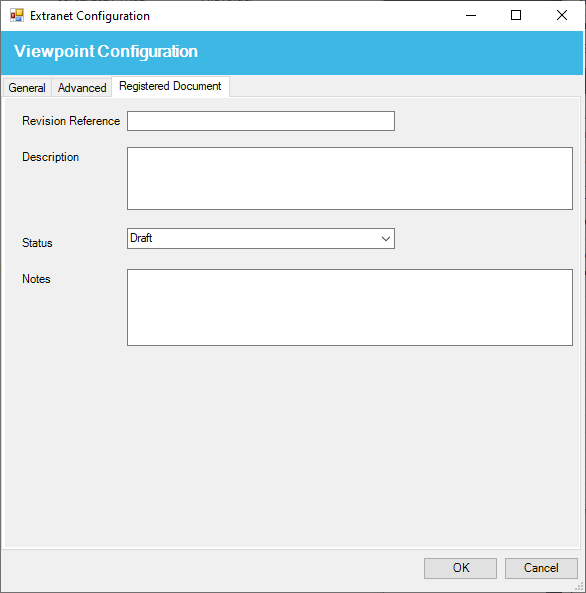
Task: Click inside the Notes text box
Action: (350, 307)
